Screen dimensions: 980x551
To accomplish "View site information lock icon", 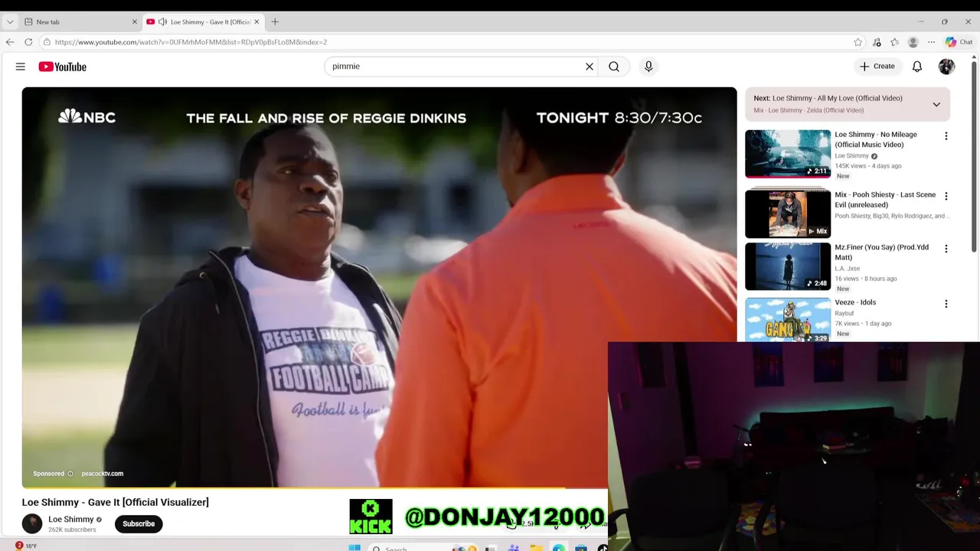I will (x=47, y=42).
